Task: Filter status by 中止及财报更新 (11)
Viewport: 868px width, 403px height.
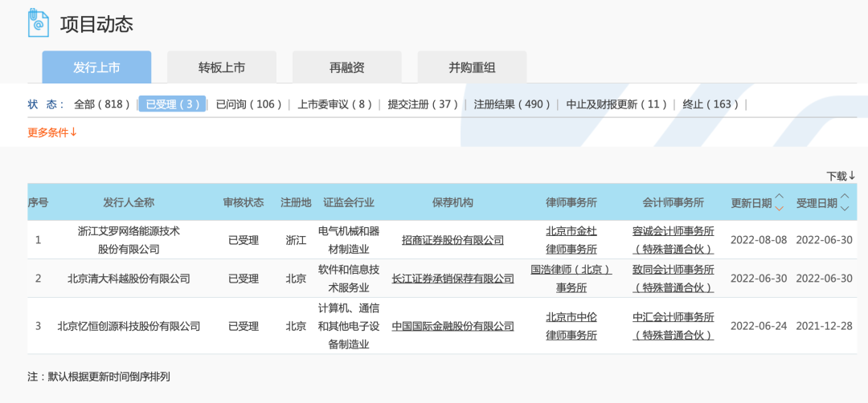Action: click(x=616, y=104)
